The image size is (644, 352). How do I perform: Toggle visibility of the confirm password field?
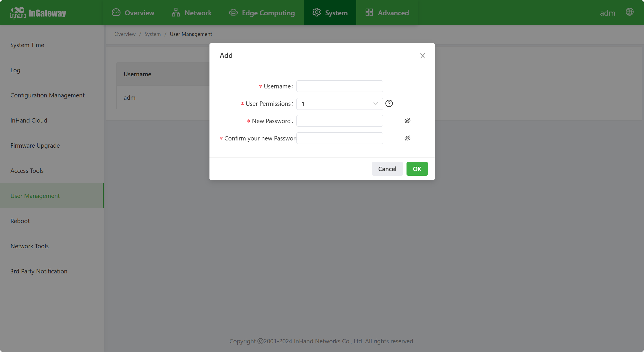point(407,138)
